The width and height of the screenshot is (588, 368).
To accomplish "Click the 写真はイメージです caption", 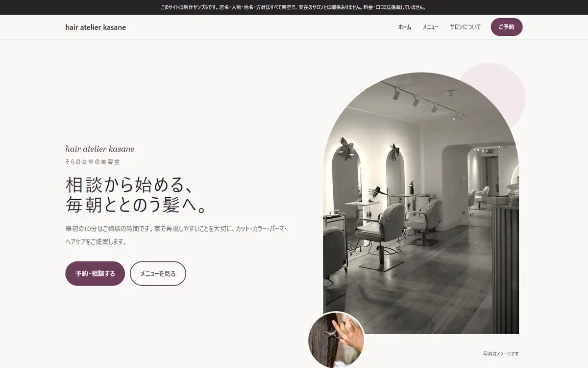I will click(x=501, y=354).
